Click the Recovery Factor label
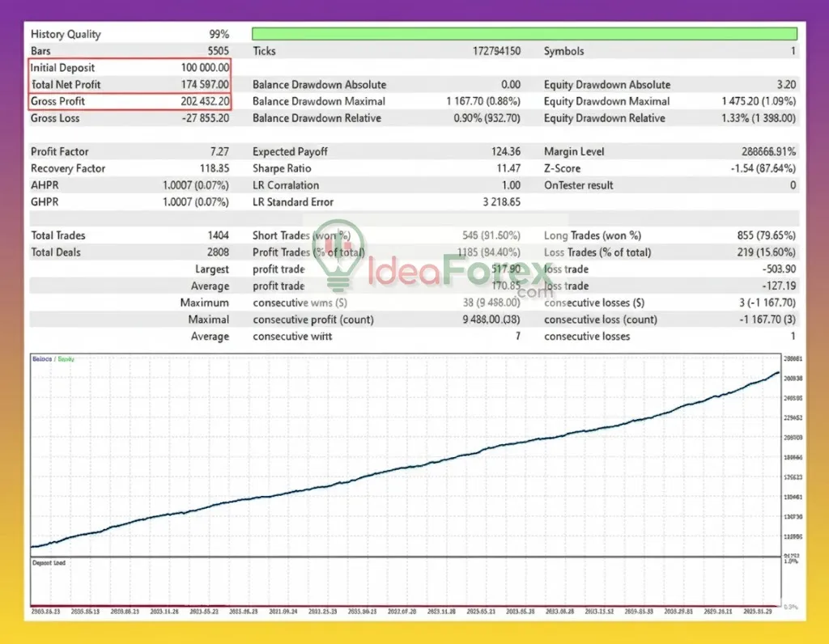The height and width of the screenshot is (644, 829). (x=68, y=169)
